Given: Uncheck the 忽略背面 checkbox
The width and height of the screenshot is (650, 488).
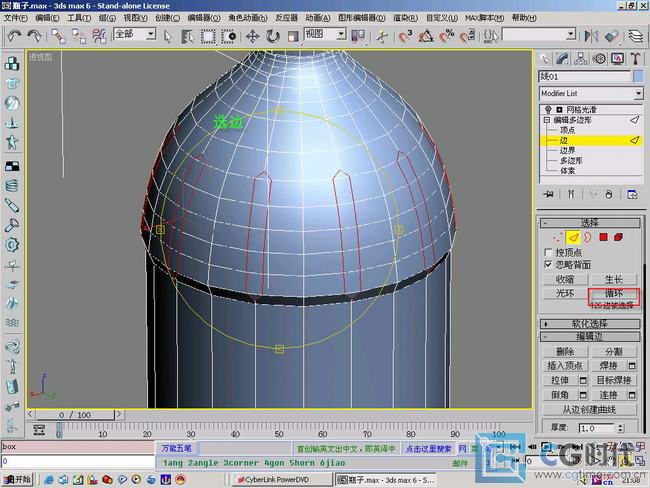Looking at the screenshot, I should tap(548, 265).
